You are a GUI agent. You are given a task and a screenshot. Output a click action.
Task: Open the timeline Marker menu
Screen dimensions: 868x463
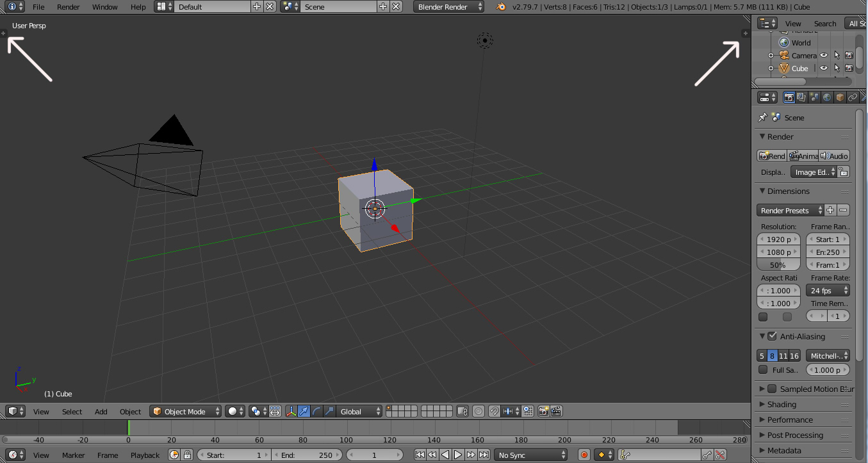click(74, 455)
